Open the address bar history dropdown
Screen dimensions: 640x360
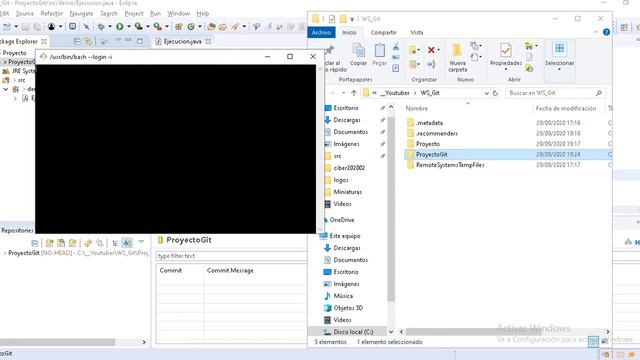(487, 93)
